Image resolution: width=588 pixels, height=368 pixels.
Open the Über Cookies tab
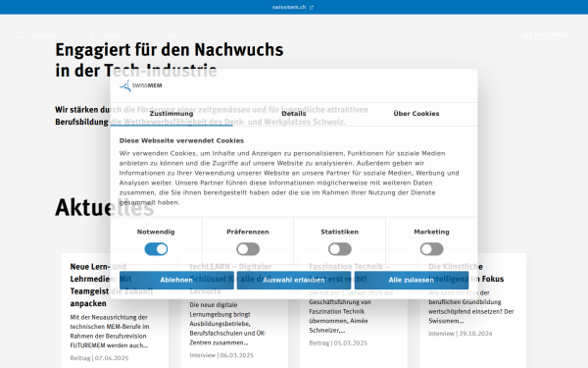point(416,114)
